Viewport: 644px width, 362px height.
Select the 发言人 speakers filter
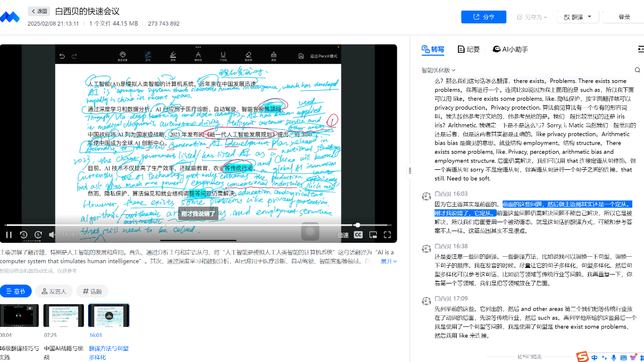coord(53,291)
